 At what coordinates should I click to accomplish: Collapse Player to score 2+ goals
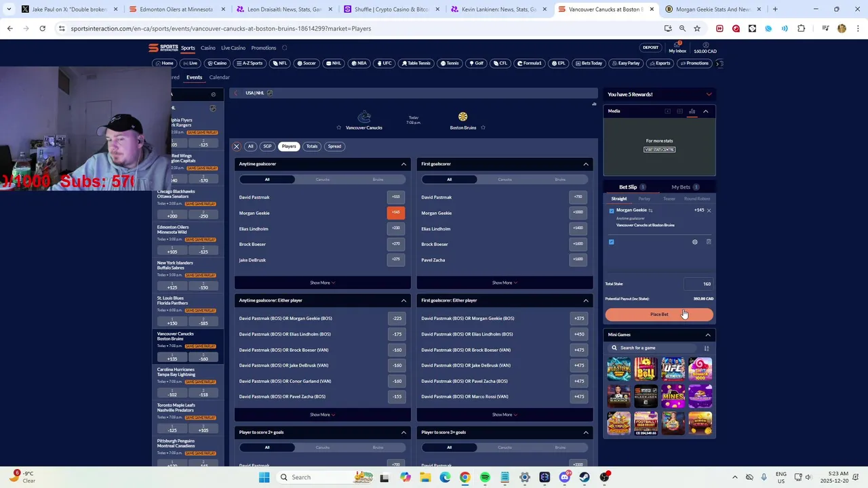pos(403,432)
